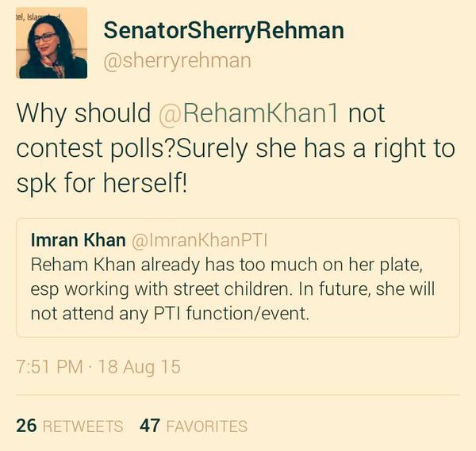Click the retweet count number 26
This screenshot has height=451, width=476.
click(x=26, y=426)
